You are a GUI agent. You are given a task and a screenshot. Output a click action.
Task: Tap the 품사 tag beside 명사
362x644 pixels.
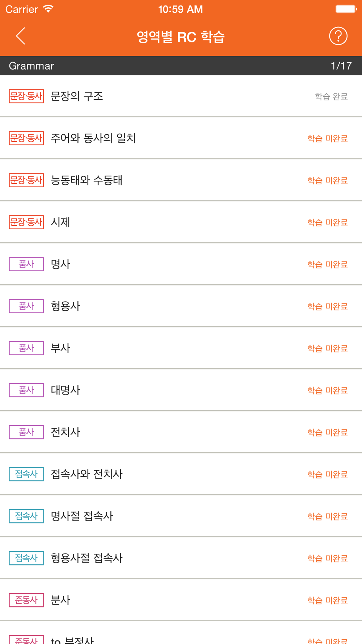click(x=26, y=264)
